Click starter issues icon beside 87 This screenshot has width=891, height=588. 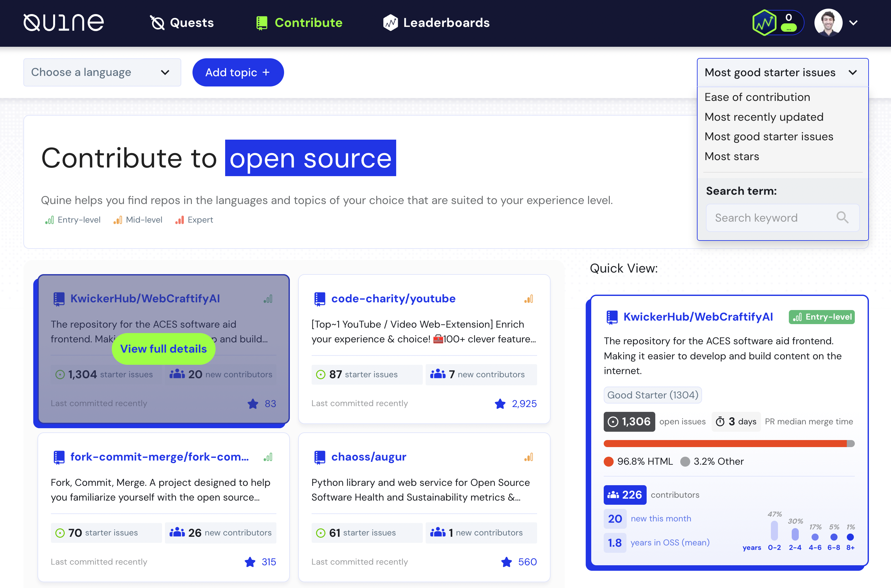click(321, 374)
